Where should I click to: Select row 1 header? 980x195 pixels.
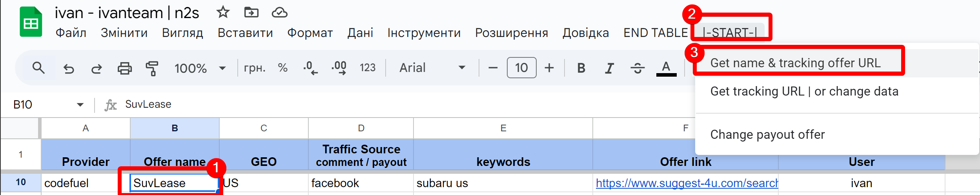click(x=20, y=155)
